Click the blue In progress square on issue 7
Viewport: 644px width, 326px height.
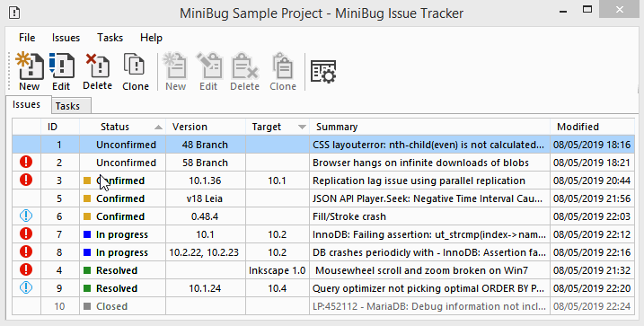87,234
